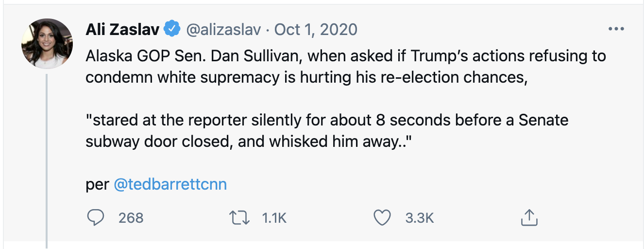This screenshot has height=249, width=644.
Task: Open the reply speech bubble icon
Action: pos(96,217)
